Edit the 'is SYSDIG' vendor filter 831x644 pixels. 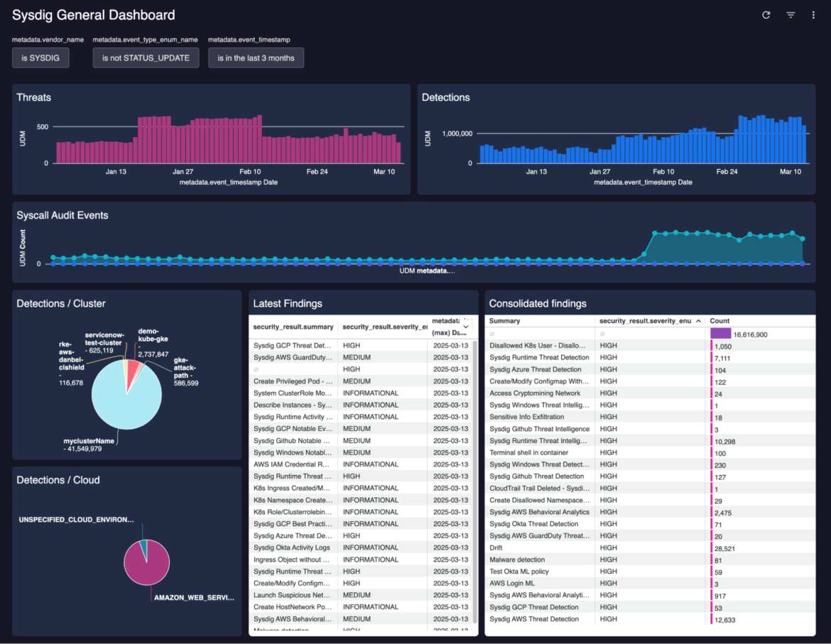pyautogui.click(x=40, y=58)
